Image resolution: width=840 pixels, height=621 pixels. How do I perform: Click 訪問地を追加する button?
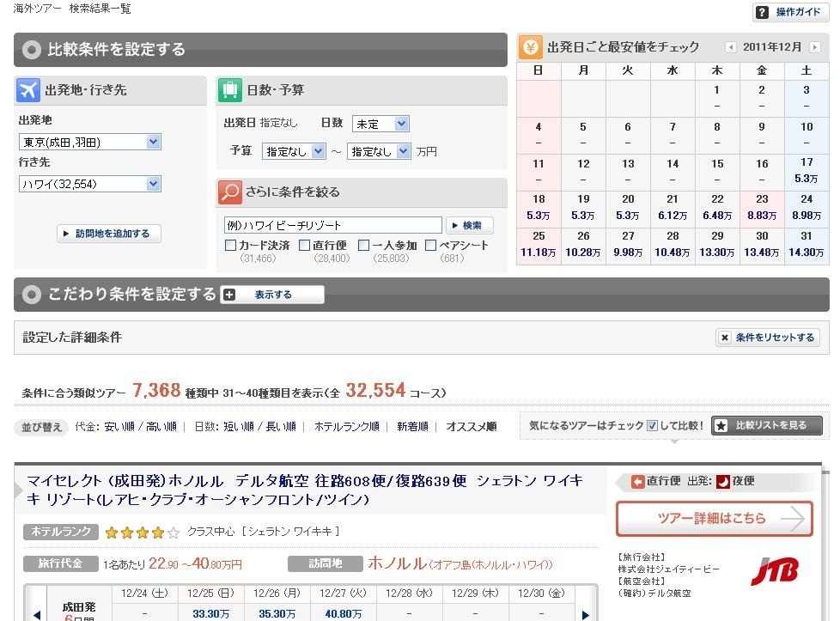coord(109,234)
